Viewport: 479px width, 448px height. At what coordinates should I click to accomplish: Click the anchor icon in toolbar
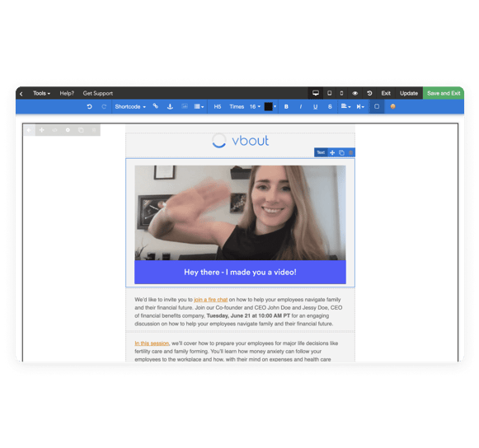(170, 106)
